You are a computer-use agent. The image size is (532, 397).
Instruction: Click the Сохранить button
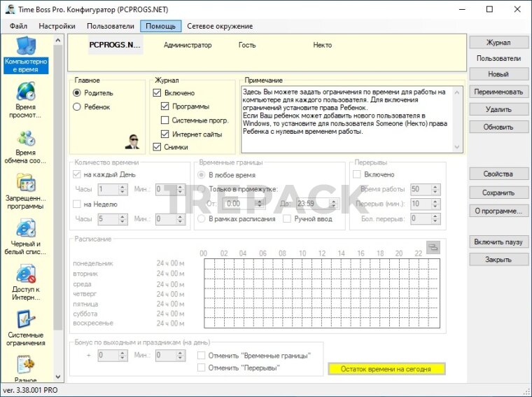498,193
